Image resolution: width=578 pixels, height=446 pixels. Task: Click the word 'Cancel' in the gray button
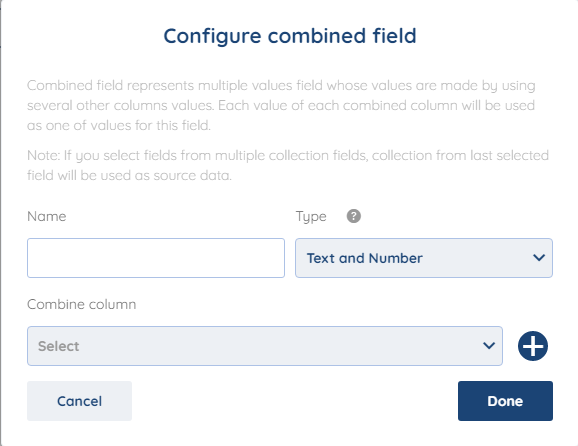coord(79,401)
